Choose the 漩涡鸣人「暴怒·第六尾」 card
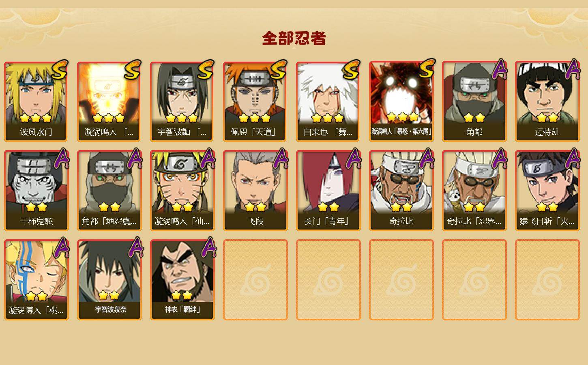Screen dimensions: 588x365 point(401,101)
